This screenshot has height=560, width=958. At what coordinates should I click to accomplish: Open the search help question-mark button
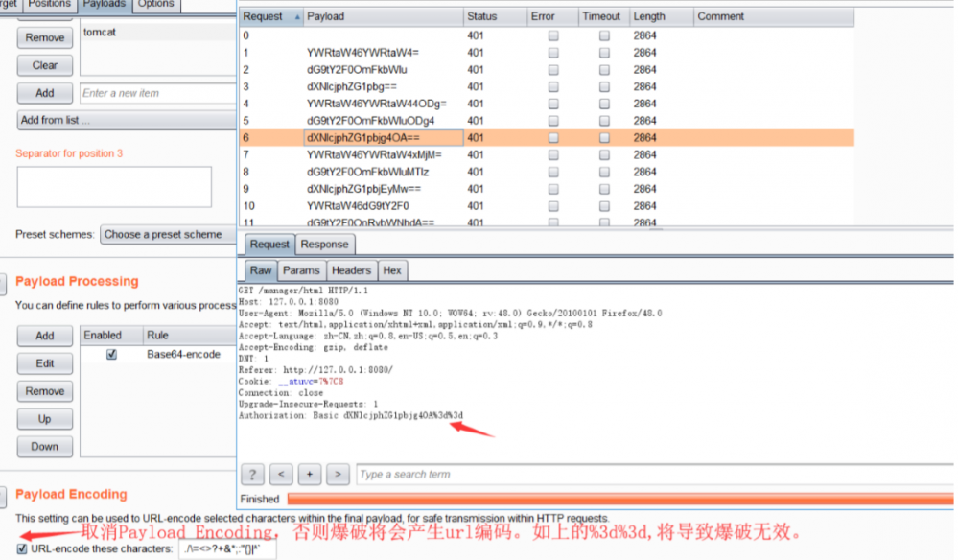point(252,474)
